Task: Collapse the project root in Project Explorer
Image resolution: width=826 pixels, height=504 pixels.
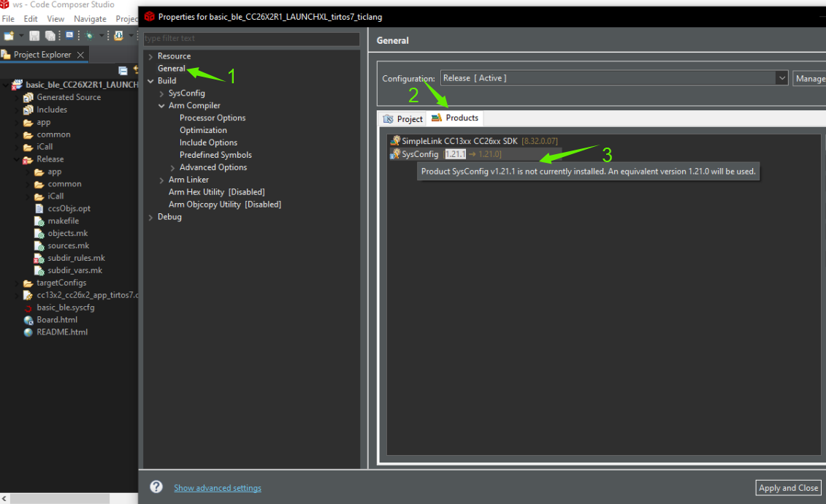Action: pyautogui.click(x=6, y=85)
